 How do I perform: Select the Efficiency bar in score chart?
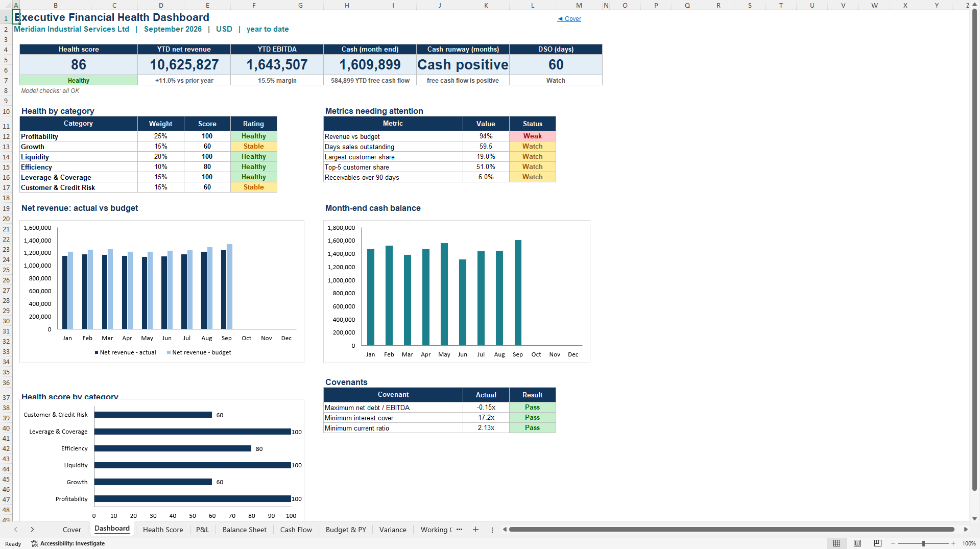point(173,448)
